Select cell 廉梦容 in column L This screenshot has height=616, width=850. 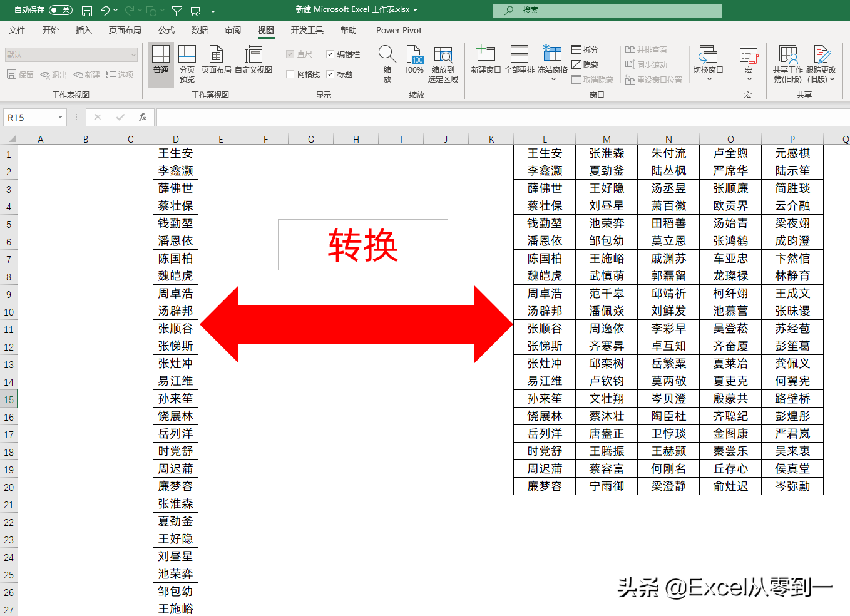pyautogui.click(x=545, y=486)
